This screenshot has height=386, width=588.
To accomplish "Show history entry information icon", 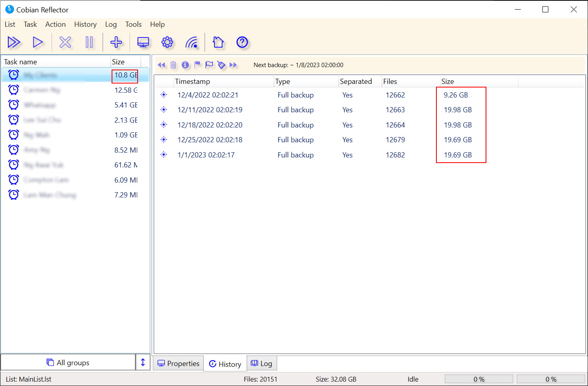I will (x=185, y=65).
